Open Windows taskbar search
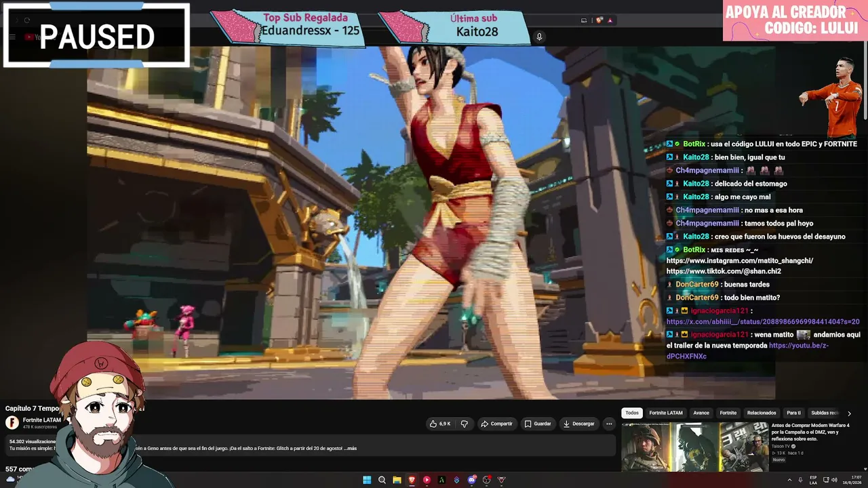This screenshot has height=488, width=868. 382,480
